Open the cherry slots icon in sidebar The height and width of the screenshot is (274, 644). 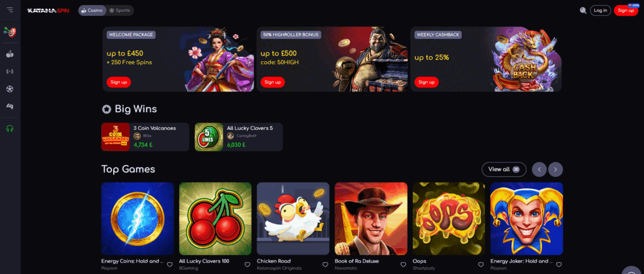(x=10, y=54)
